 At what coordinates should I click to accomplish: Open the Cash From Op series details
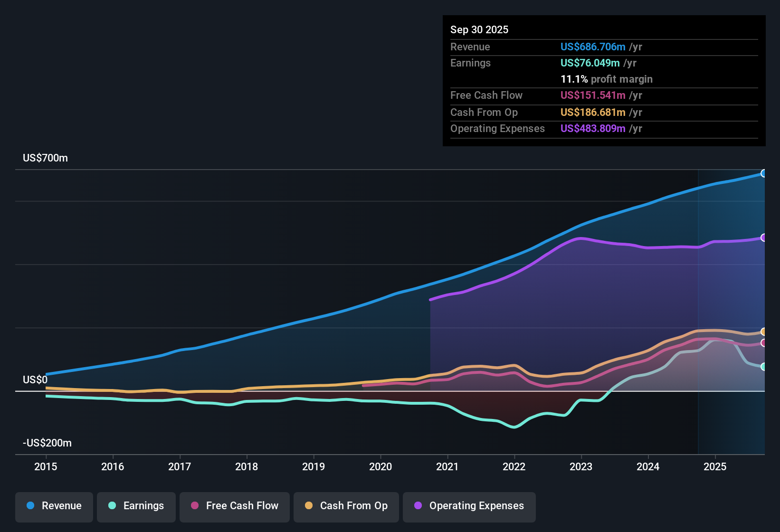point(346,506)
